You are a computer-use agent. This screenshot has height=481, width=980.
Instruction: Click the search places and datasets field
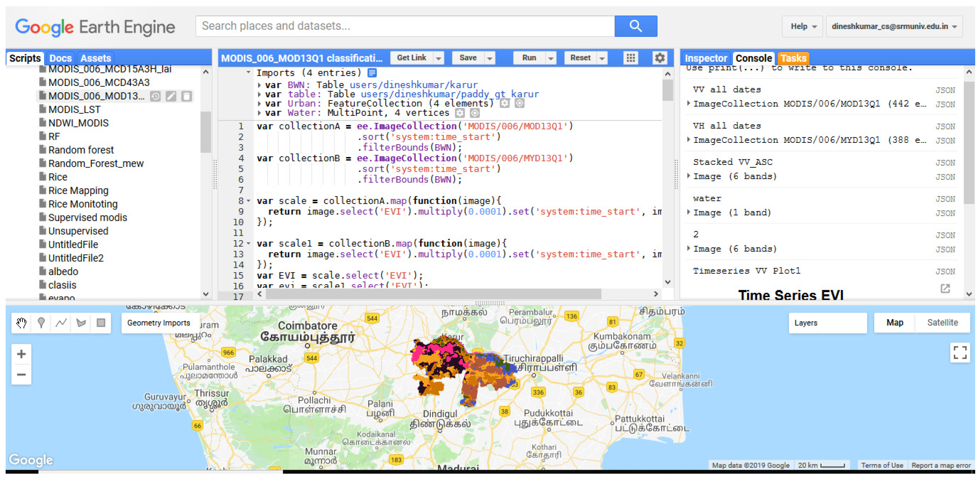tap(405, 26)
